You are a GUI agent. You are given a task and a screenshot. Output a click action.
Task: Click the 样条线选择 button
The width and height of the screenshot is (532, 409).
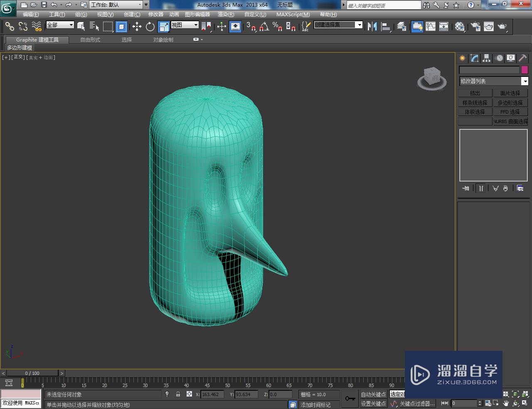point(475,103)
